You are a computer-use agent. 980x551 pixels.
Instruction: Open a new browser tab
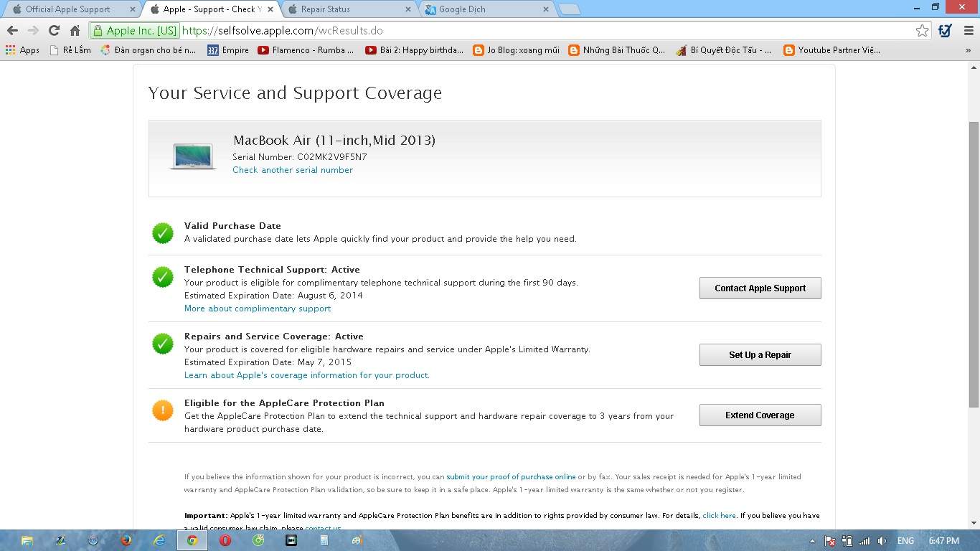coord(570,9)
